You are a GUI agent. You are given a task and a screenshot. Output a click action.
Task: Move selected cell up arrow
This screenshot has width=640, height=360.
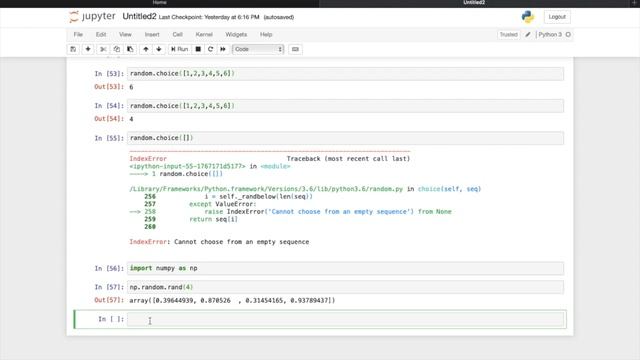coord(146,49)
